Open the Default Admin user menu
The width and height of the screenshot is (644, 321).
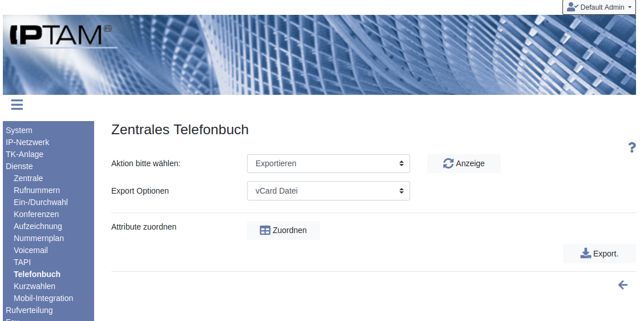600,7
